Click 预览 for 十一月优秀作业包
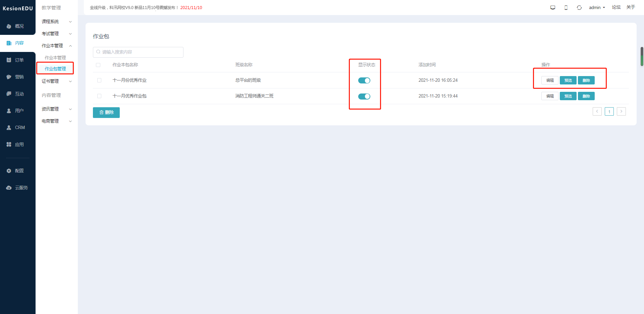The width and height of the screenshot is (644, 314). (x=568, y=96)
